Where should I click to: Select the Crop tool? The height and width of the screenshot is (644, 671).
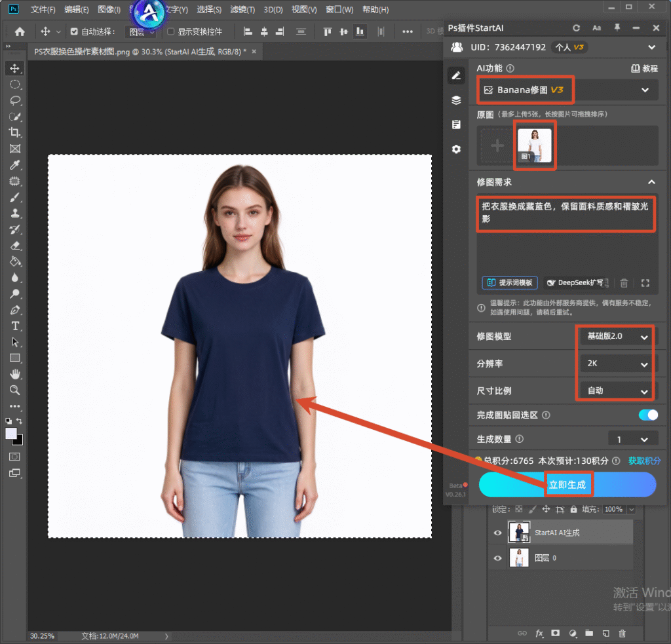click(15, 132)
